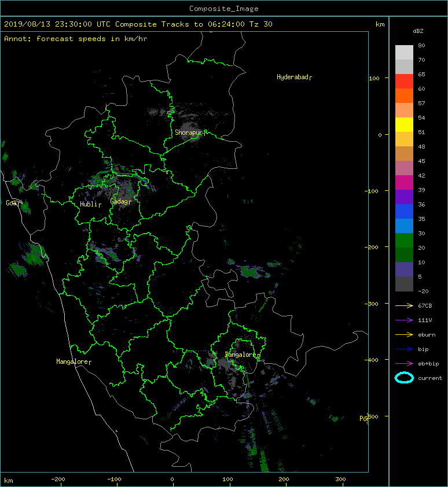
Task: Select the 70 dBZ light gray swatch
Action: tap(404, 52)
